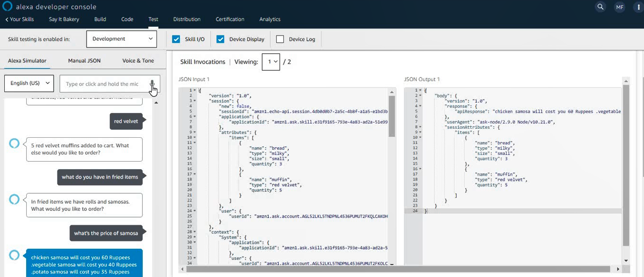644x277 pixels.
Task: Open the MF user profile avatar
Action: (619, 7)
